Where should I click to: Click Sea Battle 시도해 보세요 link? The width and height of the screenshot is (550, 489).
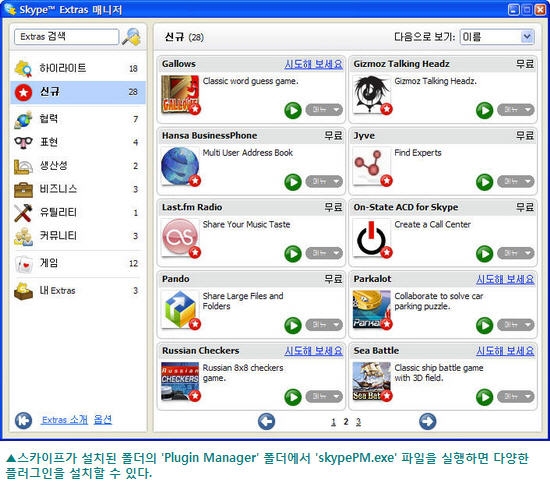pyautogui.click(x=505, y=351)
